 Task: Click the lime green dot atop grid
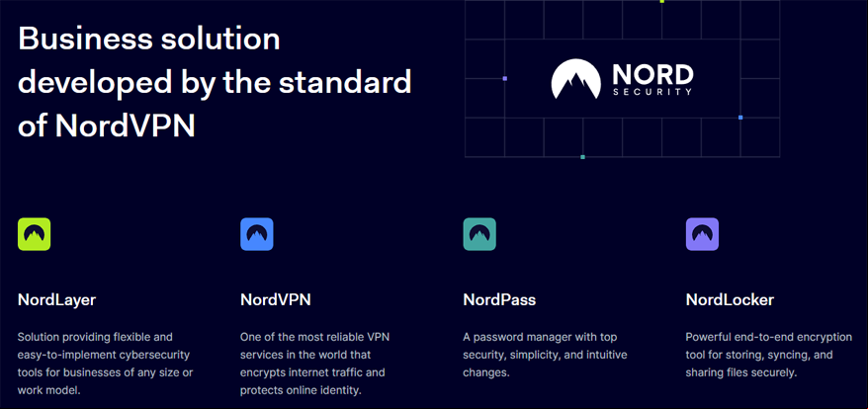662,1
